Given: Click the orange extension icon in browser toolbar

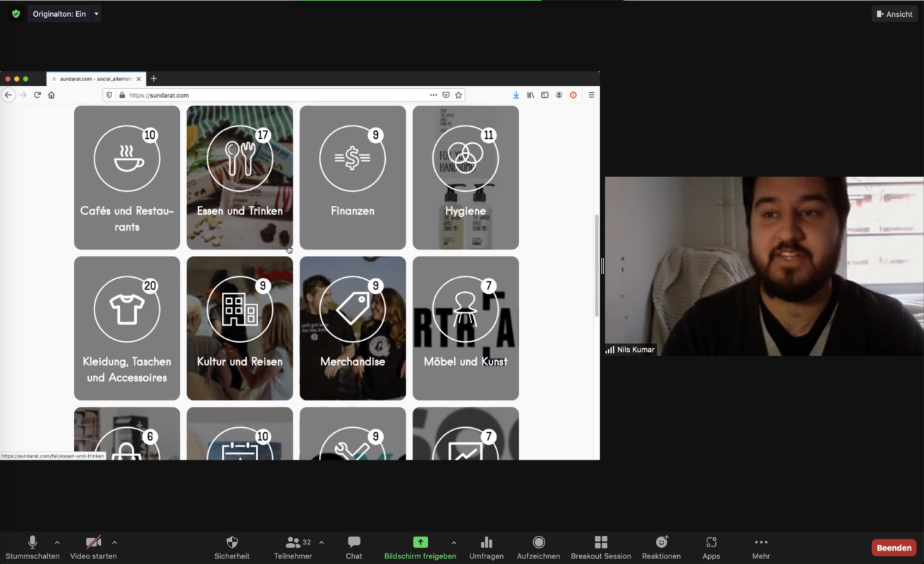Looking at the screenshot, I should (573, 95).
